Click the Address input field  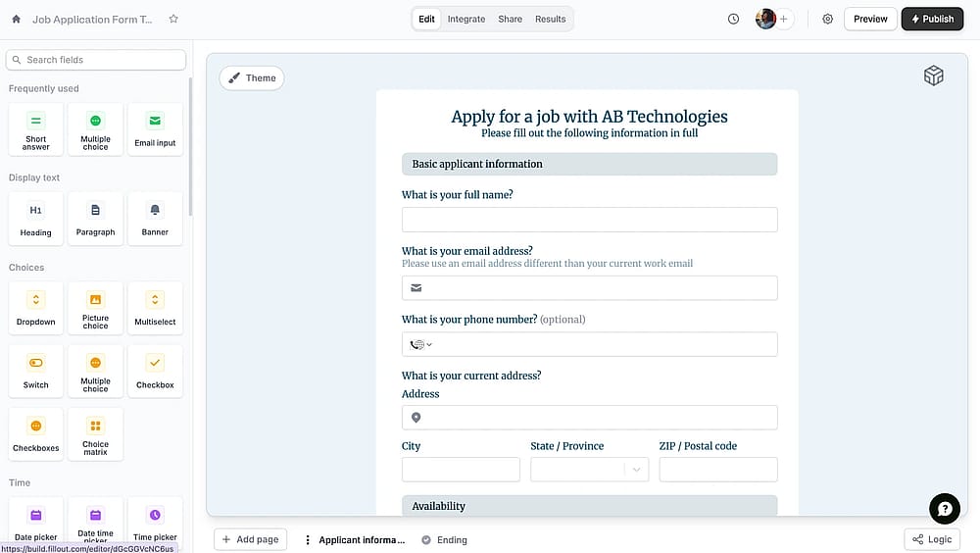(589, 418)
